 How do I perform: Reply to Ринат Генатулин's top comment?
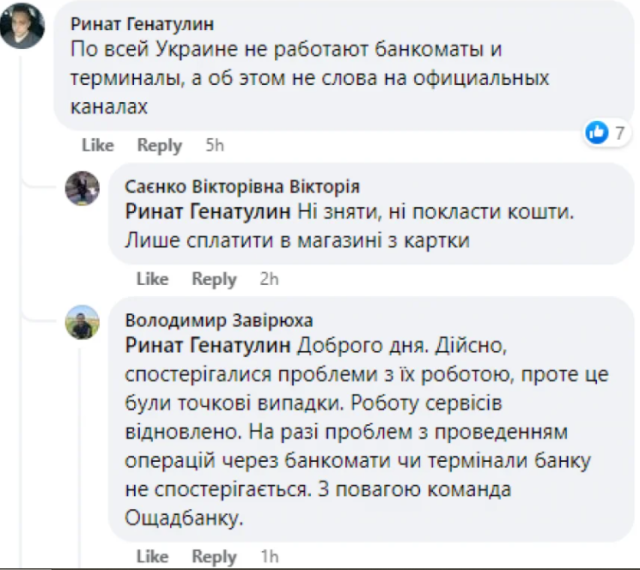159,145
